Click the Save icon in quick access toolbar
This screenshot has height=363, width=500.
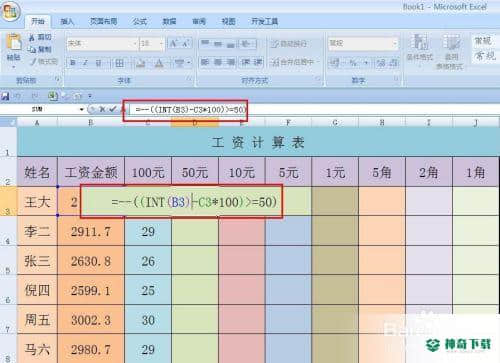[x=5, y=96]
